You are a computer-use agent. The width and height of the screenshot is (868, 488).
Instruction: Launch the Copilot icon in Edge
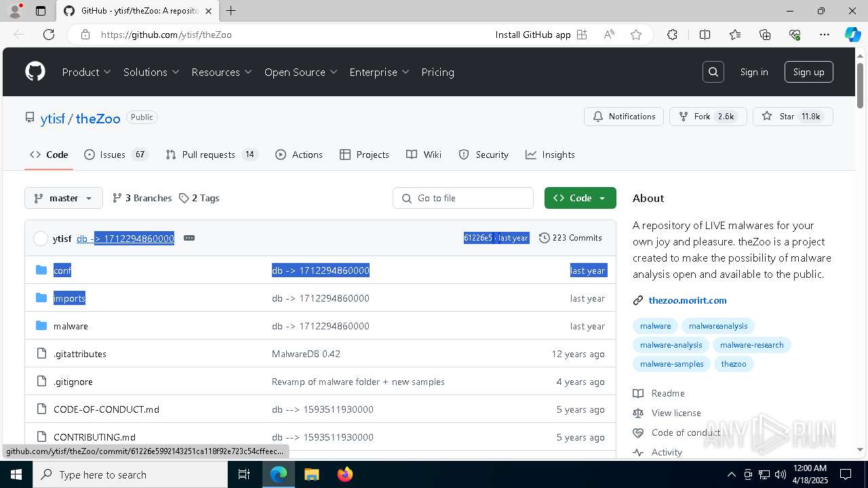point(852,35)
